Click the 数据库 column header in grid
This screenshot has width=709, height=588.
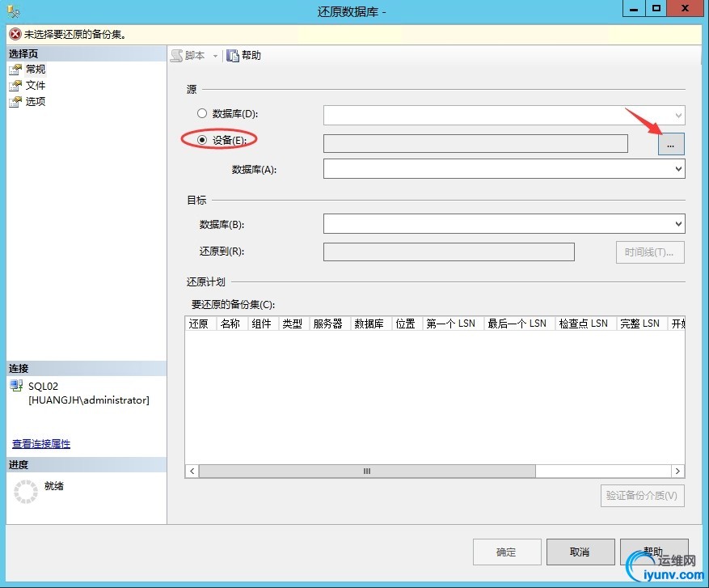pyautogui.click(x=371, y=324)
